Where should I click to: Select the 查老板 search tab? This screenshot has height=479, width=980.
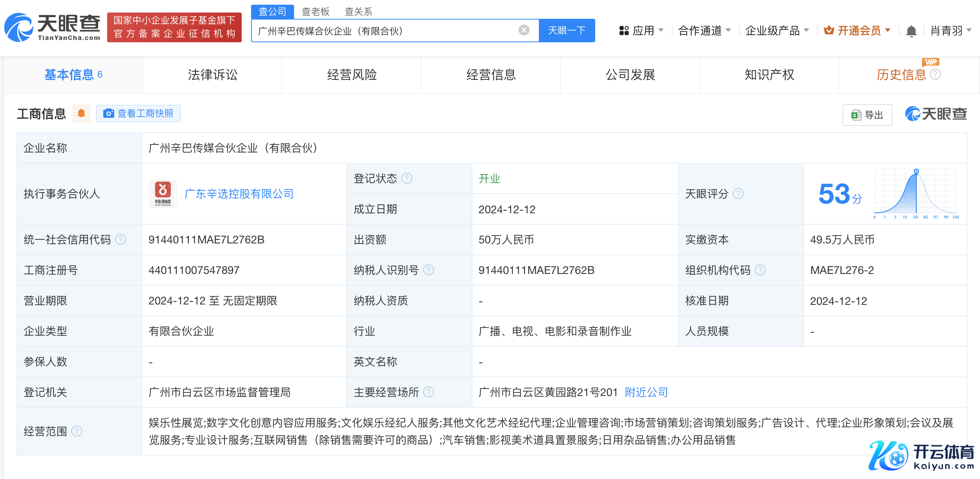(x=315, y=11)
